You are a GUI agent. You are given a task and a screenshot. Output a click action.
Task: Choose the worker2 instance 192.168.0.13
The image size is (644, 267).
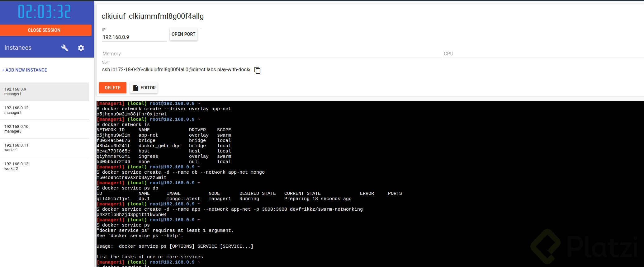coord(45,166)
